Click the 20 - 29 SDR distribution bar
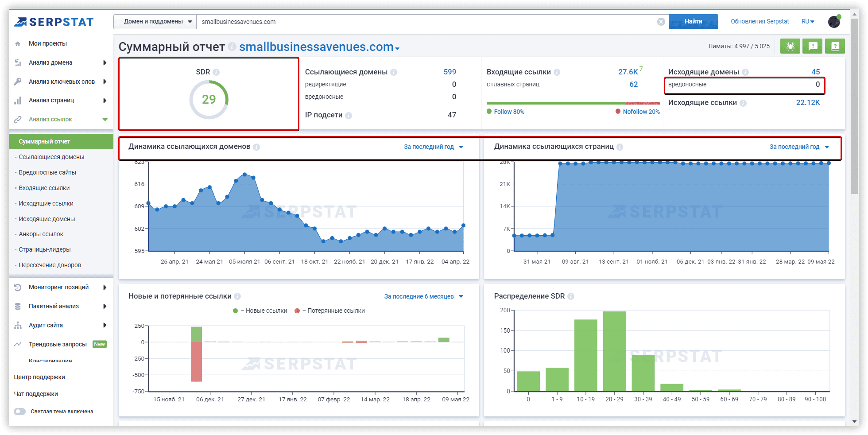The image size is (868, 435). pyautogui.click(x=615, y=351)
